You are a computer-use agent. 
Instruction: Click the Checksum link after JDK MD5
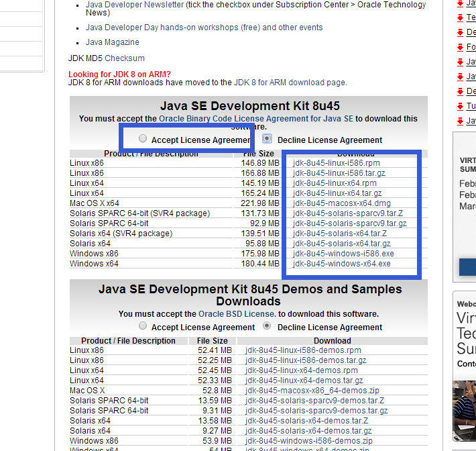125,58
